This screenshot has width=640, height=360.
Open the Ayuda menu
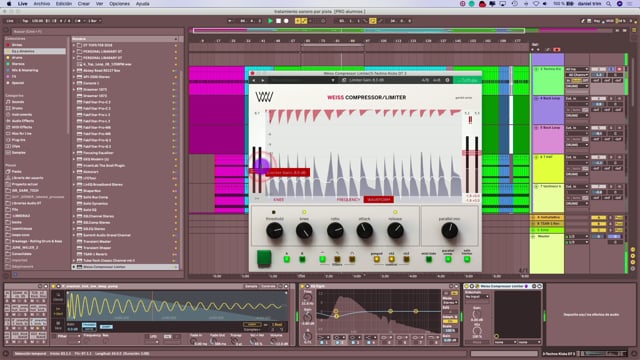tap(142, 4)
